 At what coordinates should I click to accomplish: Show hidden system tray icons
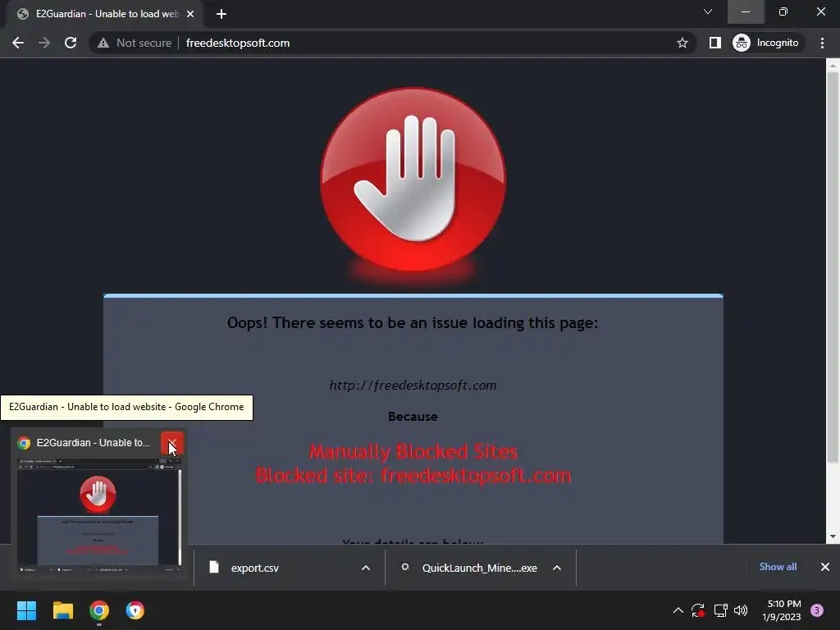pyautogui.click(x=678, y=610)
